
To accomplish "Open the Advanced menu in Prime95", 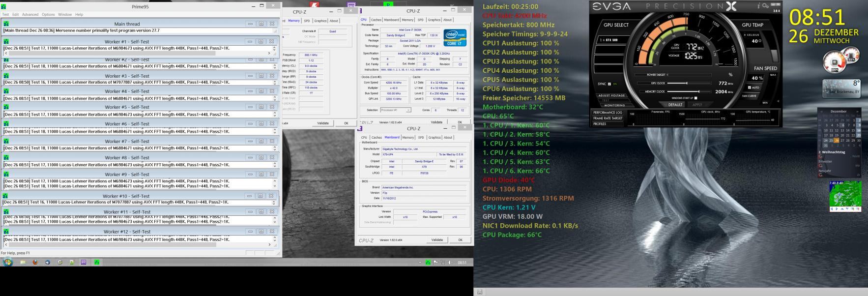I will [30, 14].
